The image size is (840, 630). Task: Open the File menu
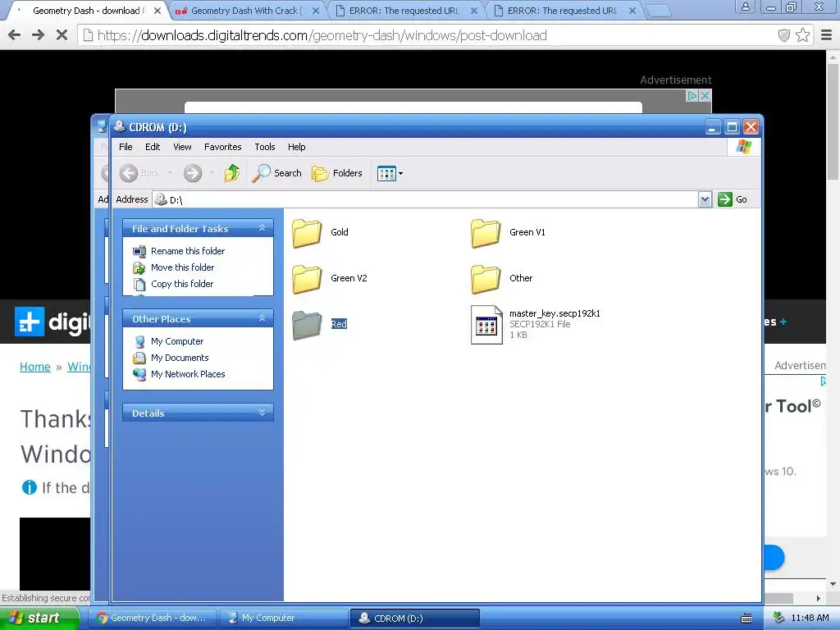click(126, 147)
